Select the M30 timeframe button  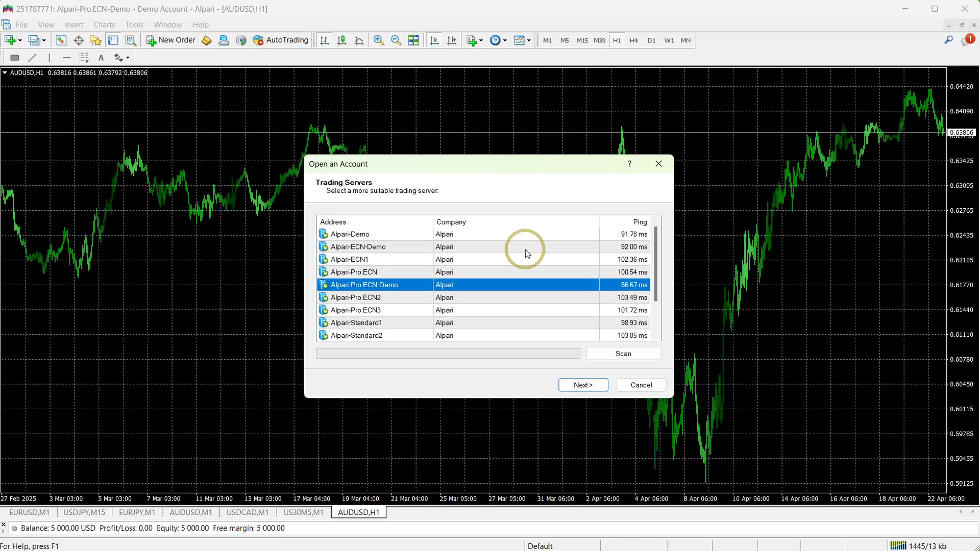(599, 40)
